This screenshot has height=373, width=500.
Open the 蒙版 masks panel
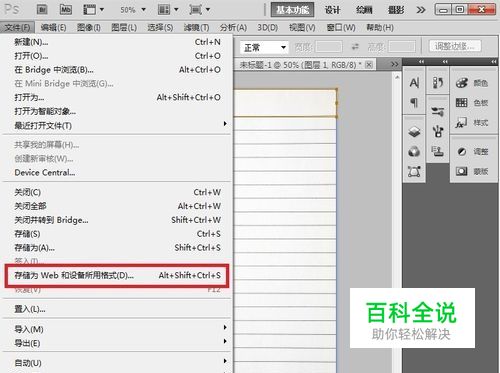[x=472, y=171]
